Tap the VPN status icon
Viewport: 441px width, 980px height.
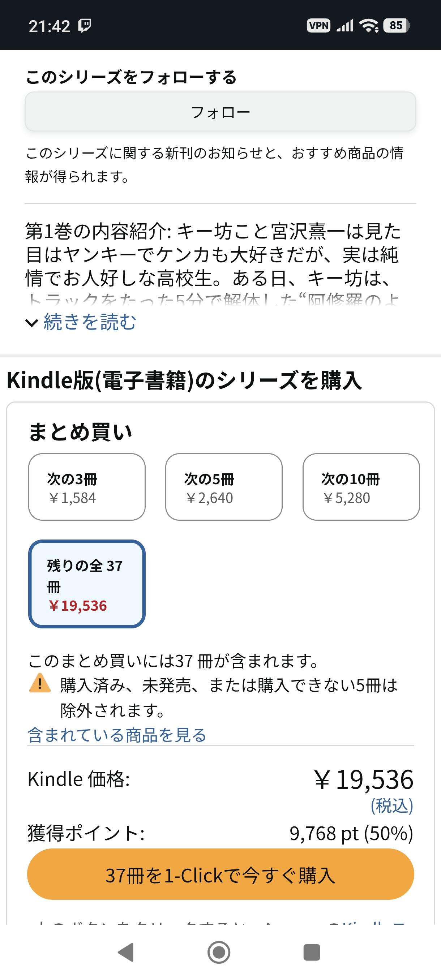point(318,26)
